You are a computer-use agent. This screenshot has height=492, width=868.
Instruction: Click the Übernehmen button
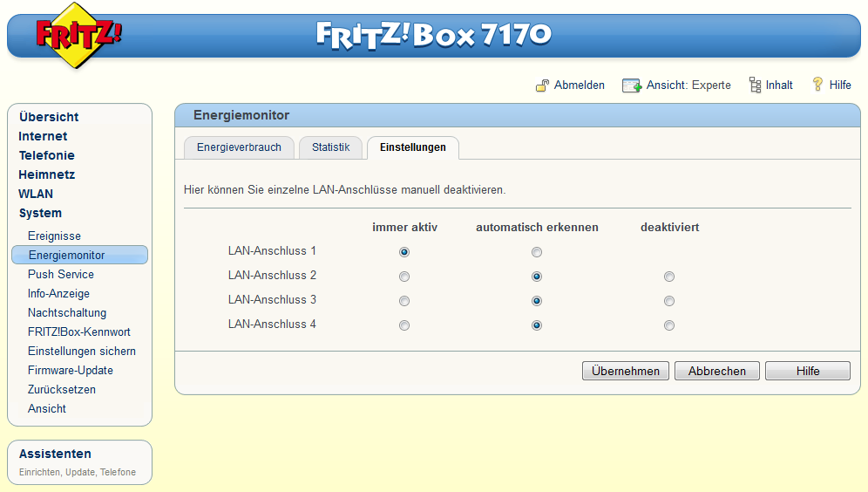[626, 371]
